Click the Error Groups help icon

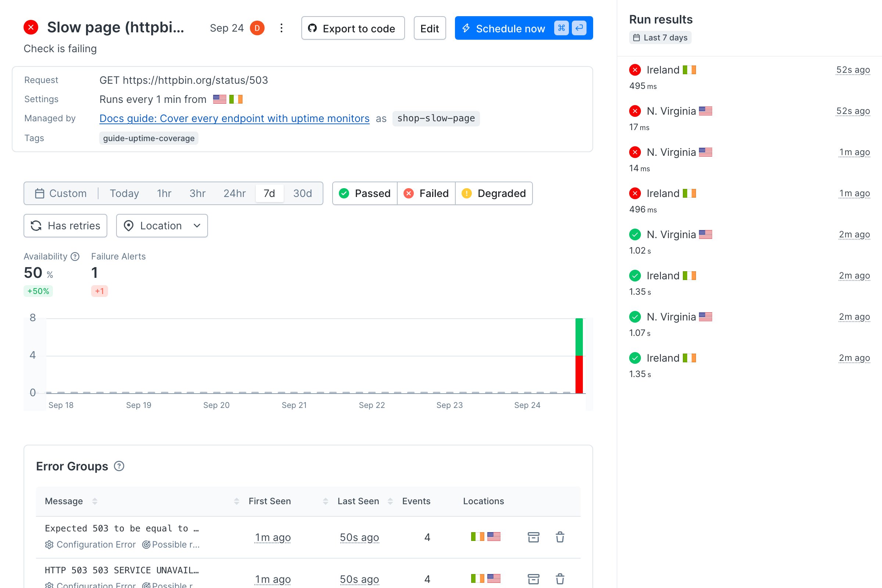119,466
